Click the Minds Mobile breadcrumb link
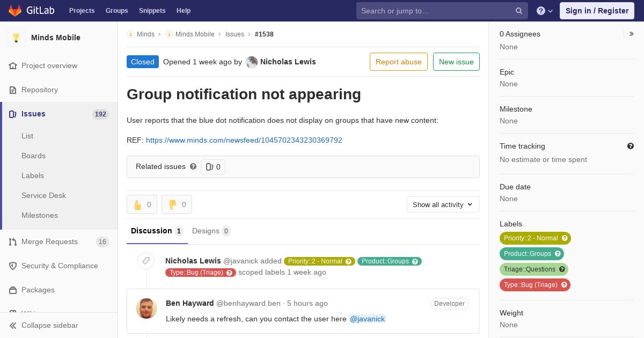The width and height of the screenshot is (644, 338). (x=195, y=34)
